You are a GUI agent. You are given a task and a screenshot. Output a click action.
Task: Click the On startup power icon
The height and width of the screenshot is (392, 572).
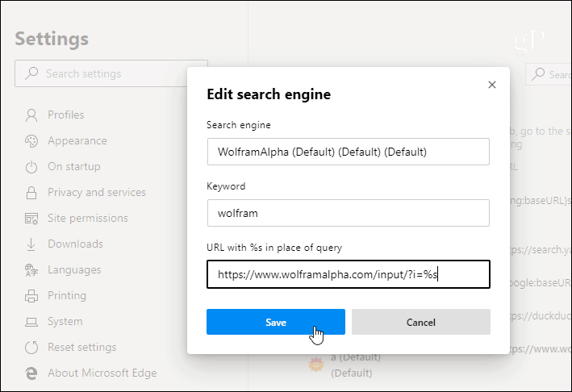(x=31, y=167)
